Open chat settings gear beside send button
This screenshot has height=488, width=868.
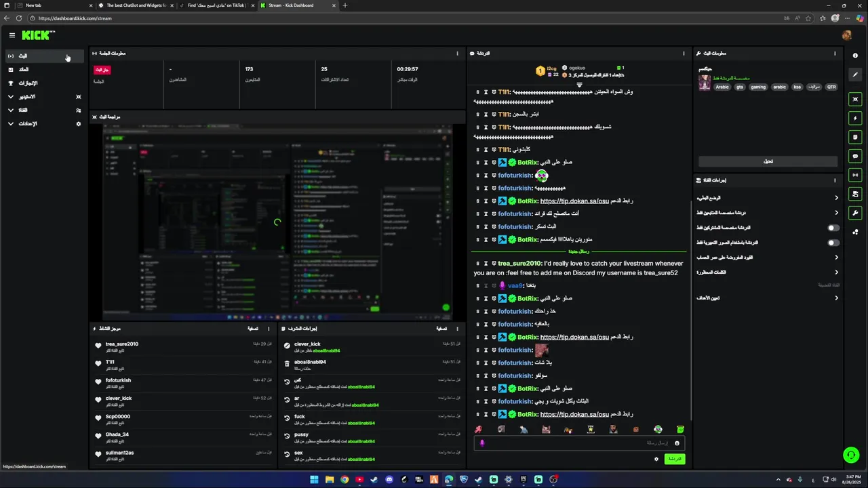[656, 459]
